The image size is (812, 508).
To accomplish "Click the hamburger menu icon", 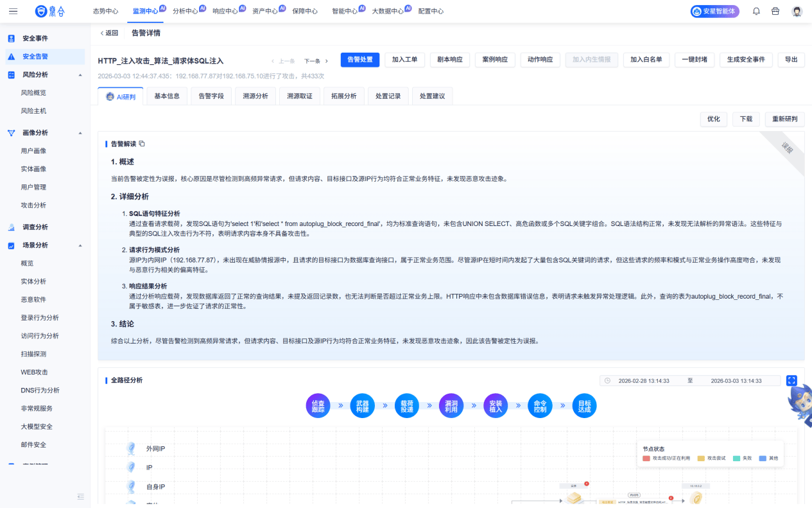I will (13, 11).
